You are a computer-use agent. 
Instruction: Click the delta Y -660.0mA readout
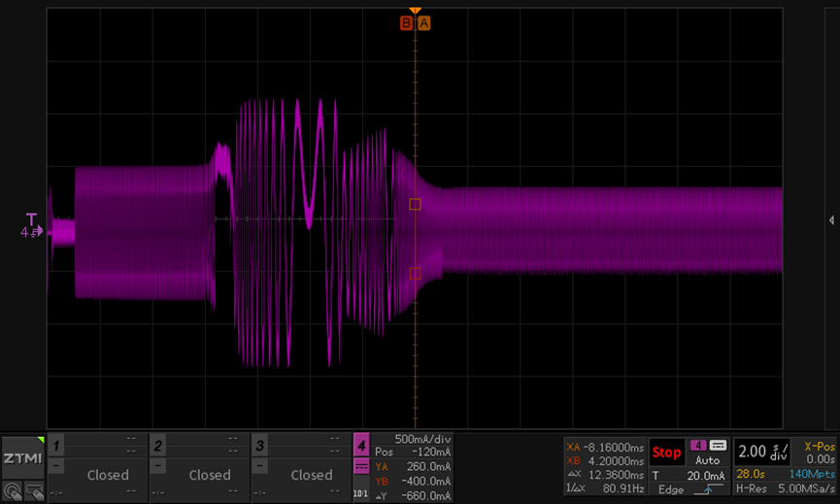[x=413, y=496]
